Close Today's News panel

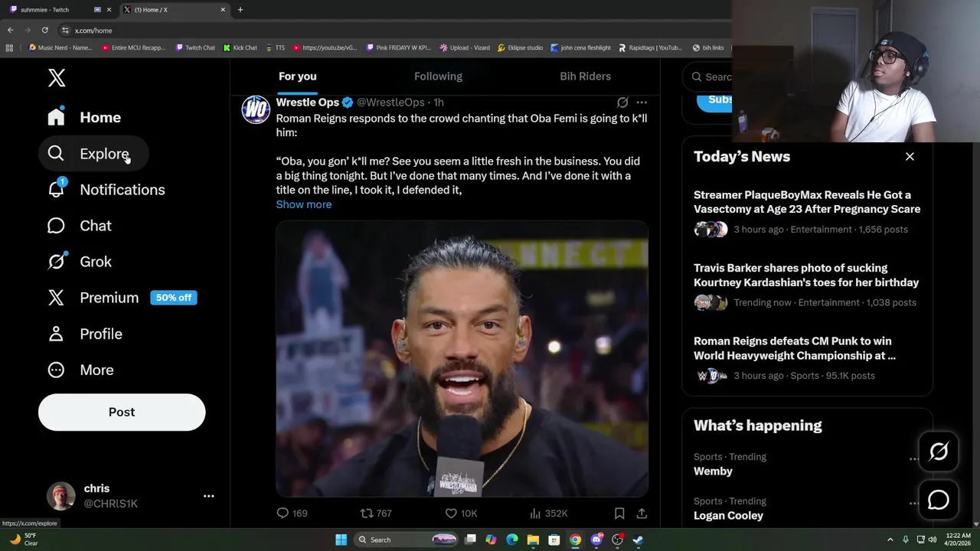(910, 156)
